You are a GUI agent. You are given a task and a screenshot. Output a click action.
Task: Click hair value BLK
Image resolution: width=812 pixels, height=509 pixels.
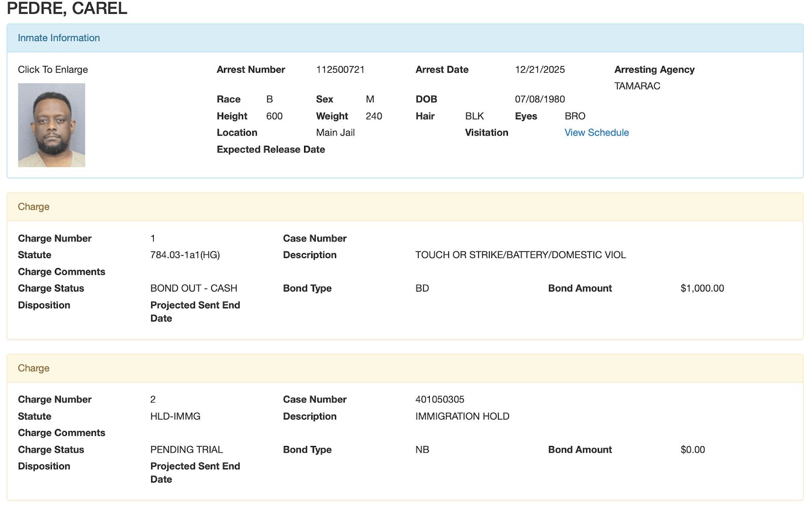[474, 116]
